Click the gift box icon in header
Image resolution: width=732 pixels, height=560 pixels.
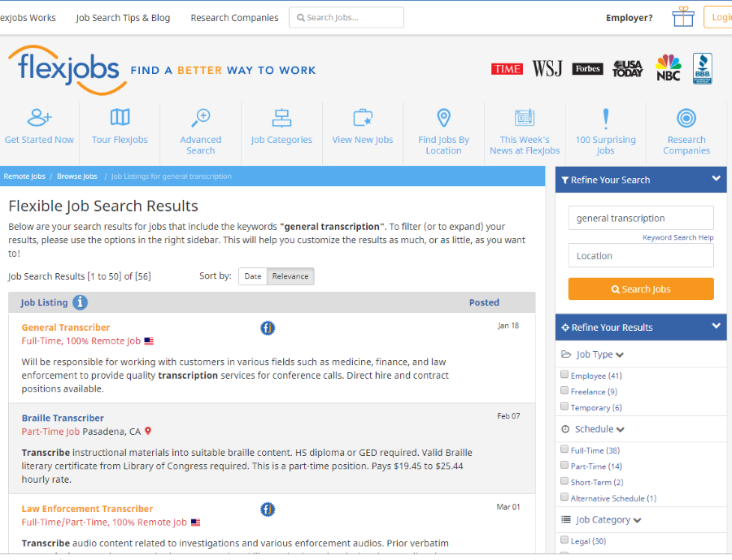coord(682,17)
